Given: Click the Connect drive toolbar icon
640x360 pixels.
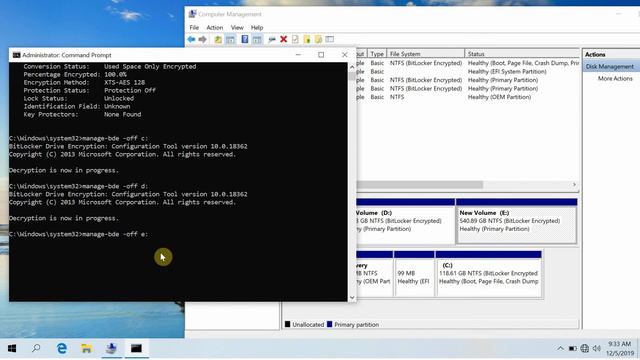Looking at the screenshot, I should point(272,40).
